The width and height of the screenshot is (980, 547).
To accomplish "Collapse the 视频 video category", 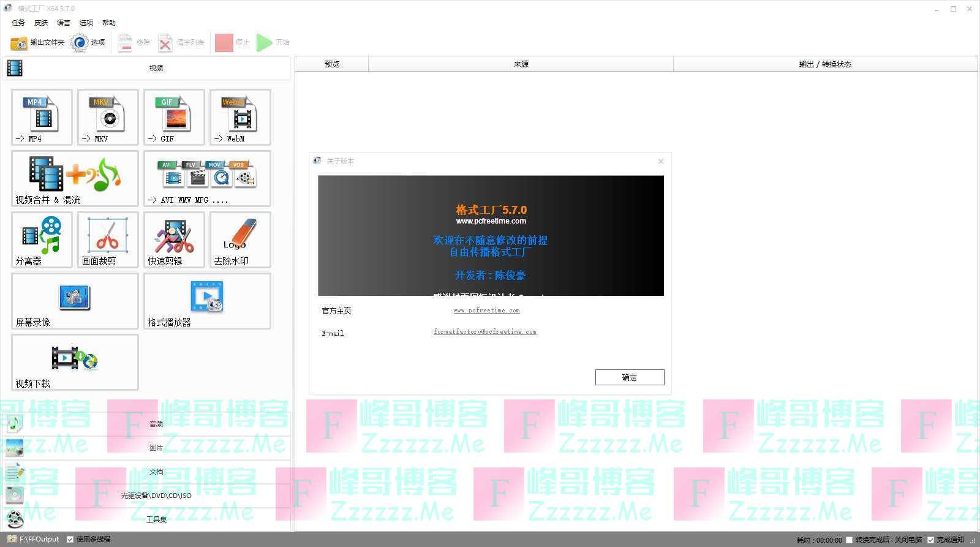I will [147, 68].
